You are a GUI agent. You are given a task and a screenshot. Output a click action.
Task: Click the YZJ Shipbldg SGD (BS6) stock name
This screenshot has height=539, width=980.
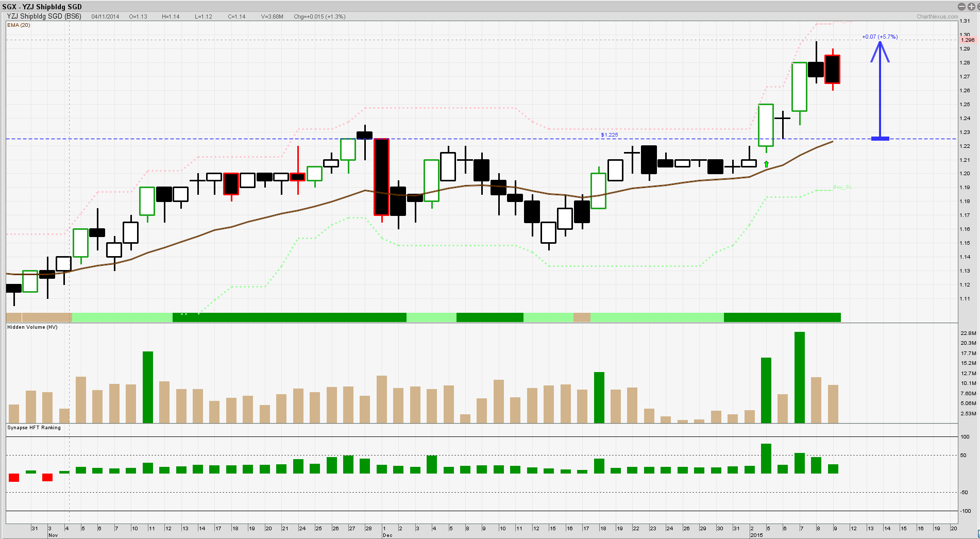pos(44,16)
